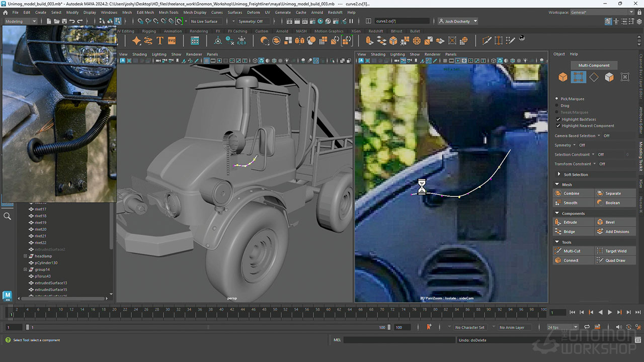This screenshot has height=362, width=644.
Task: Expand the headlamp group in Outliner
Action: click(x=25, y=256)
